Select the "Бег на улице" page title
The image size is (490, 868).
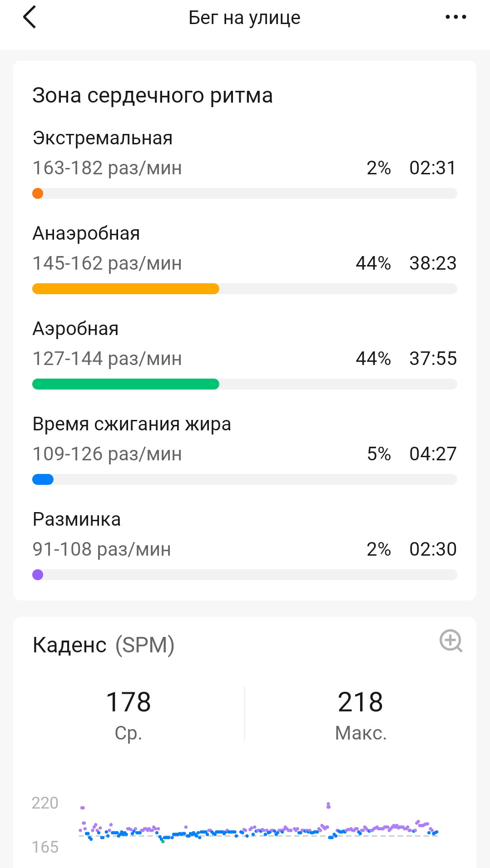pos(244,18)
